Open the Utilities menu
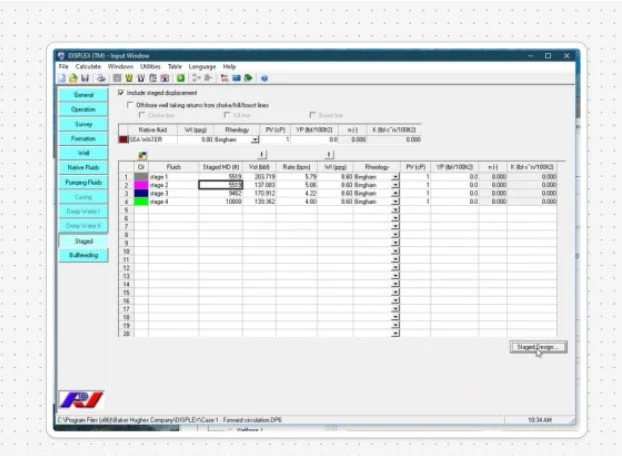The width and height of the screenshot is (622, 456). pyautogui.click(x=150, y=67)
